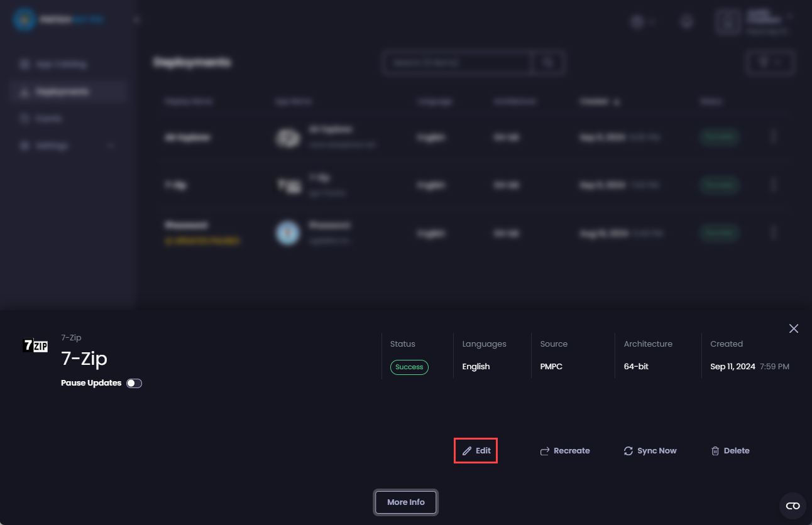
Task: Click the Recreate arrow icon
Action: (x=544, y=450)
